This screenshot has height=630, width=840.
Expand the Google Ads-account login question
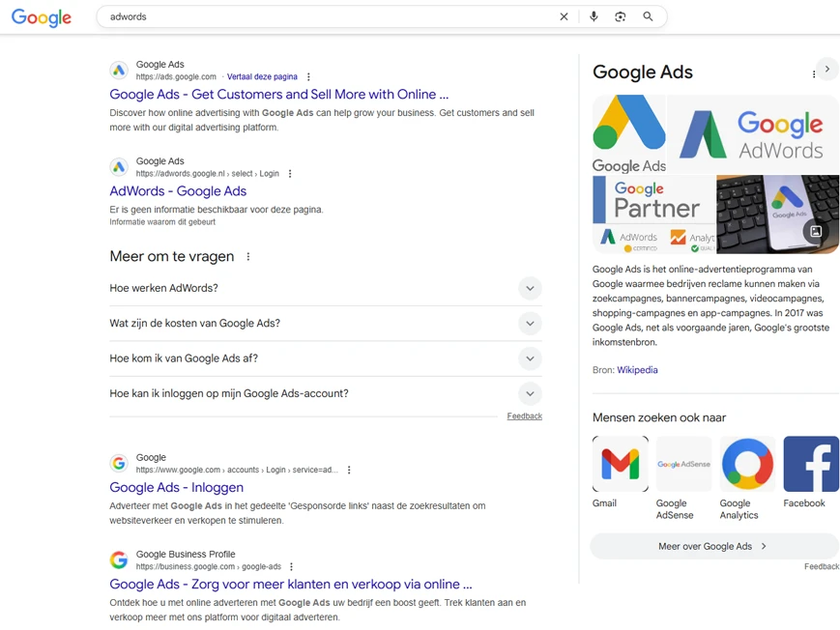pos(530,393)
